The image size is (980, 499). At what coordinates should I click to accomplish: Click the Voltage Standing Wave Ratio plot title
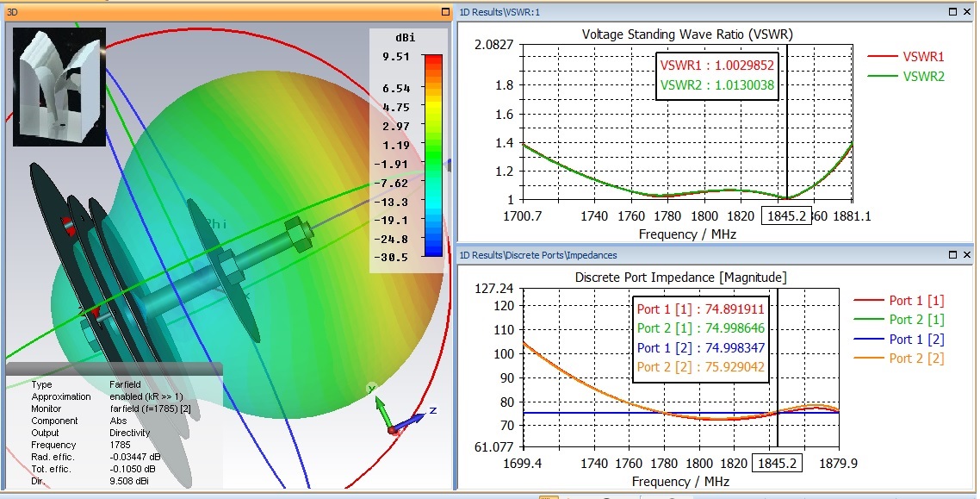click(x=687, y=34)
